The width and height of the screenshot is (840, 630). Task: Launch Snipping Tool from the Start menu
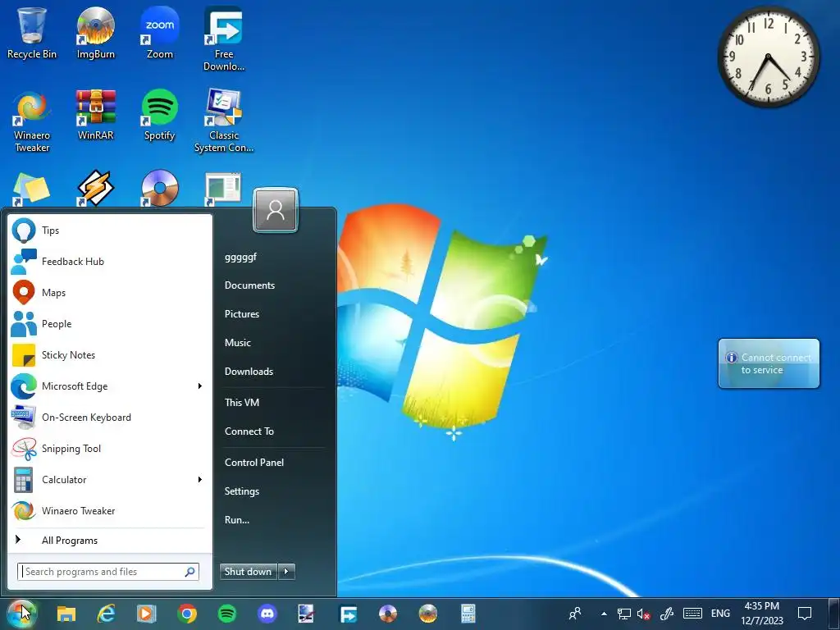pos(111,449)
